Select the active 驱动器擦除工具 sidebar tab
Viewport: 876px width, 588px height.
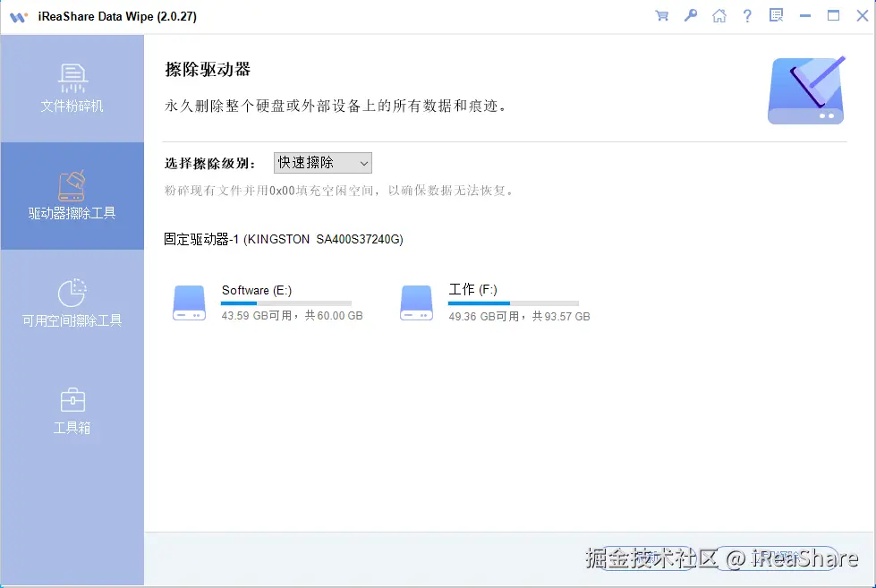tap(72, 195)
